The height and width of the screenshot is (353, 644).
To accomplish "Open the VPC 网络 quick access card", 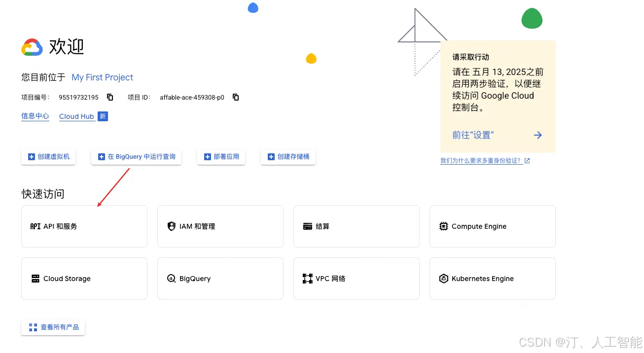I will click(357, 279).
